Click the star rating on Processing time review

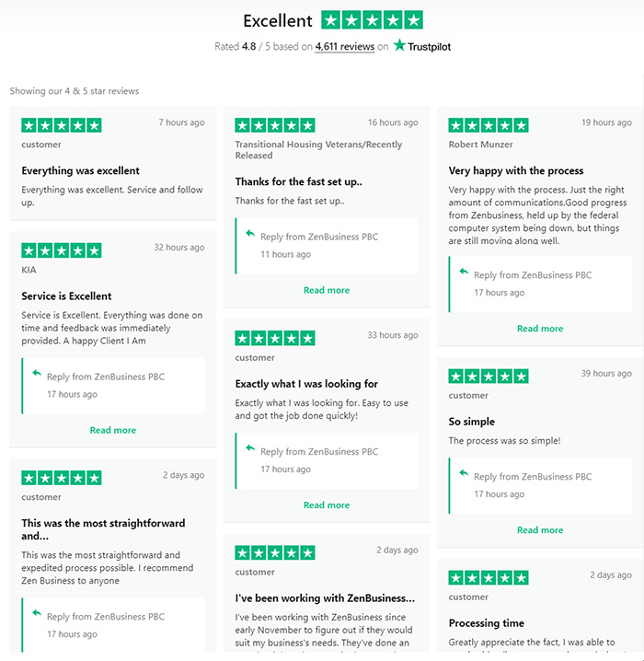pos(489,577)
